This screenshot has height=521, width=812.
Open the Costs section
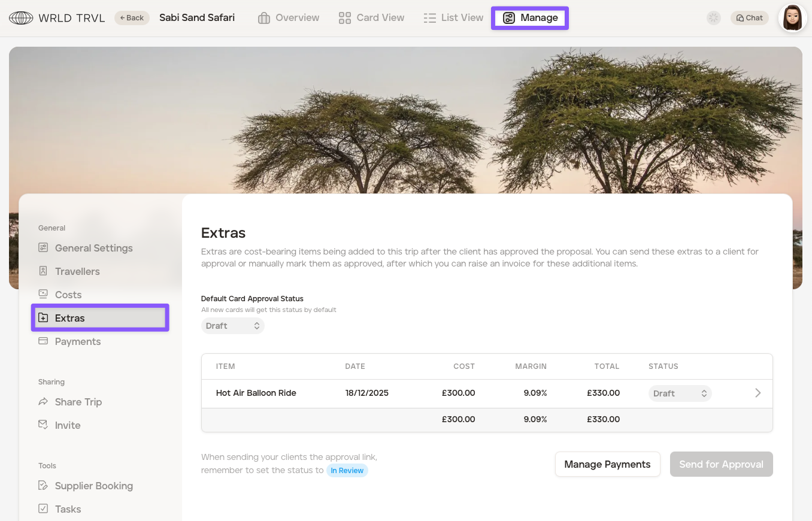(x=68, y=295)
